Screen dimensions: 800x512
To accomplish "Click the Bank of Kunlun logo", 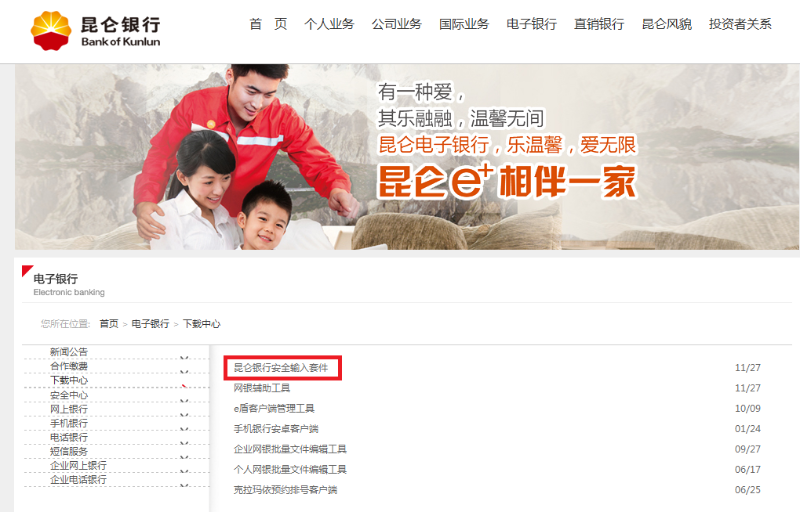I will pos(96,31).
